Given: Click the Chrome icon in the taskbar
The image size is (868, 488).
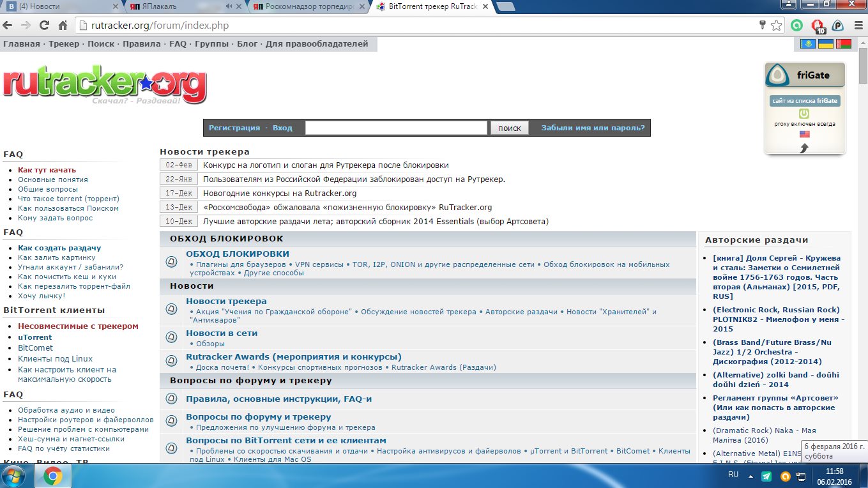Looking at the screenshot, I should [x=52, y=476].
